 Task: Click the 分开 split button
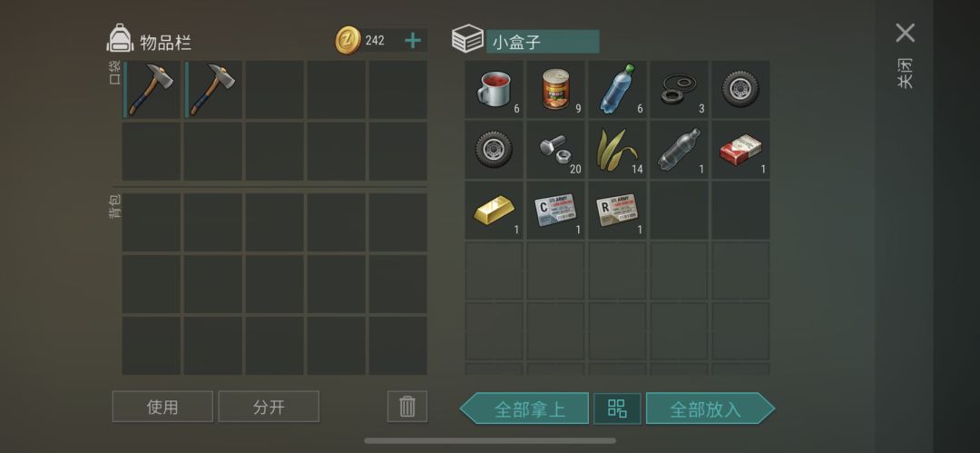coord(269,407)
